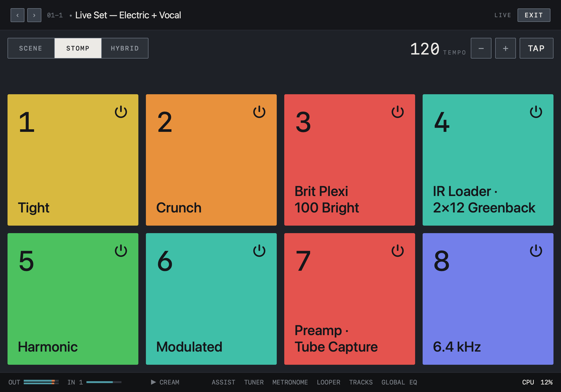Click the OUT level meter

pyautogui.click(x=41, y=382)
